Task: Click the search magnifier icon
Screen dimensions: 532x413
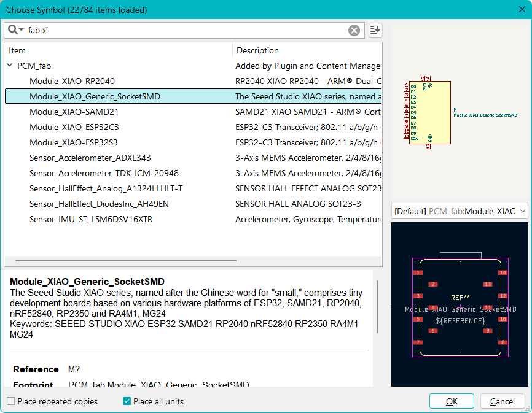Action: click(x=12, y=30)
